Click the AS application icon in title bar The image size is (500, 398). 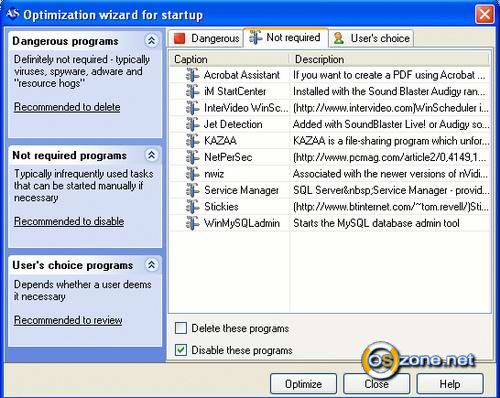[x=13, y=14]
